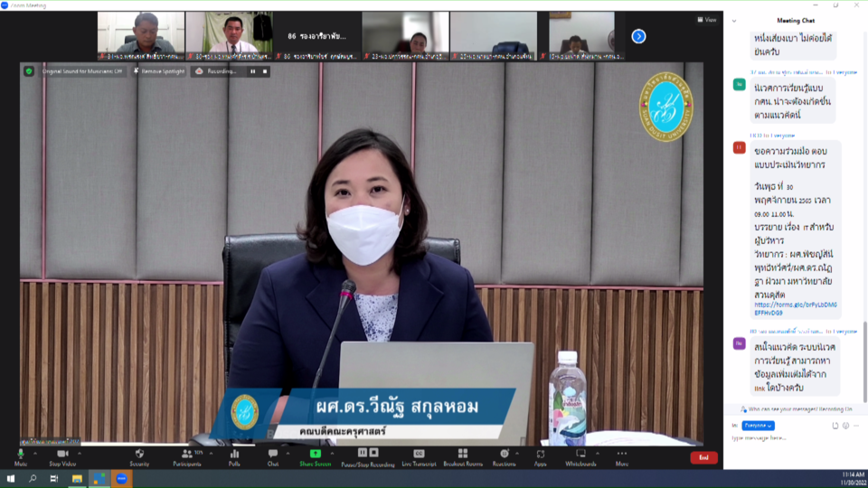
Task: Click the red chat avatar
Action: pyautogui.click(x=739, y=147)
